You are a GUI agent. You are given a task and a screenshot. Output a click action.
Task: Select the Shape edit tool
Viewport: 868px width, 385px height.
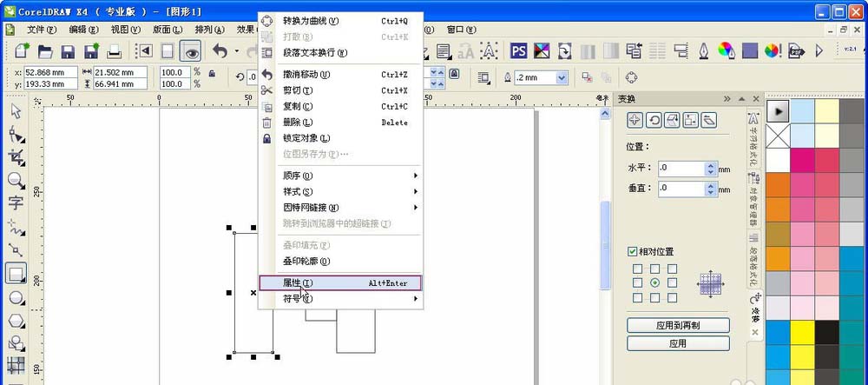click(16, 134)
